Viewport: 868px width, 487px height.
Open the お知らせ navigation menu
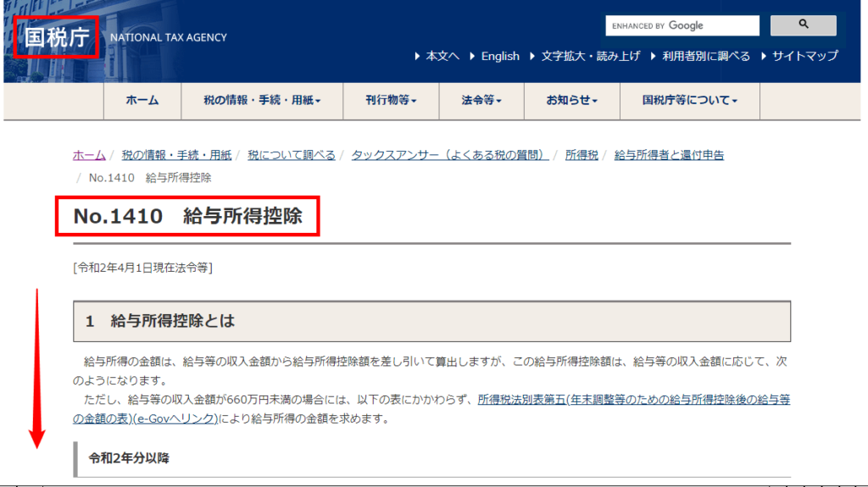[x=572, y=101]
